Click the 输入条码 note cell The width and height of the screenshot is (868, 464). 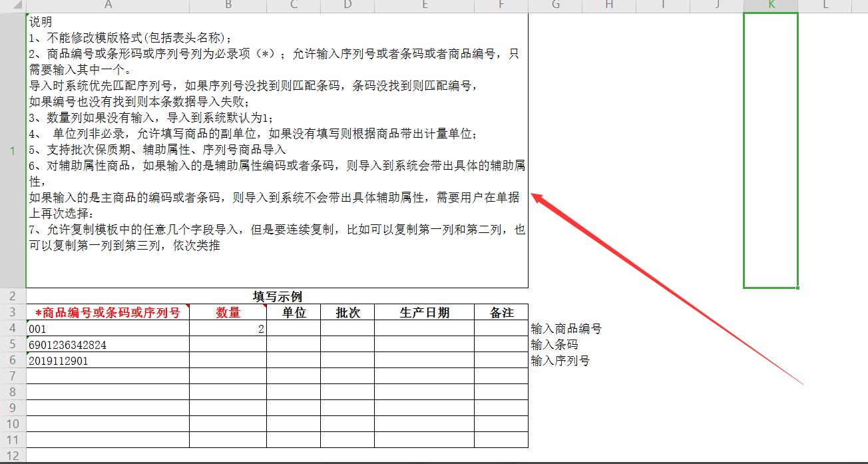[x=555, y=344]
